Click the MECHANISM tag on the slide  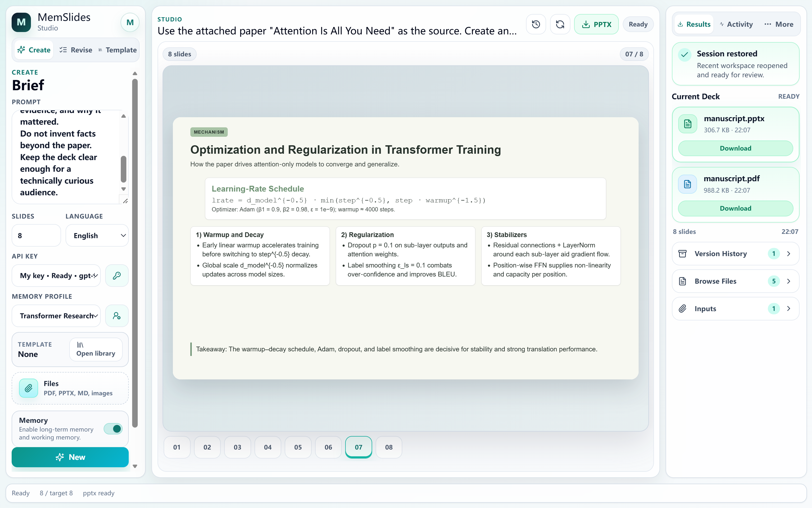(x=209, y=132)
